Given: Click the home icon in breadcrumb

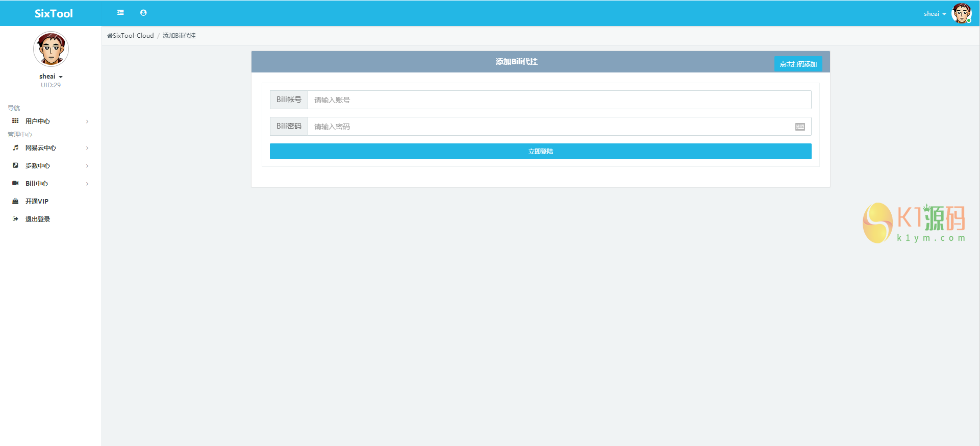Looking at the screenshot, I should click(x=110, y=36).
